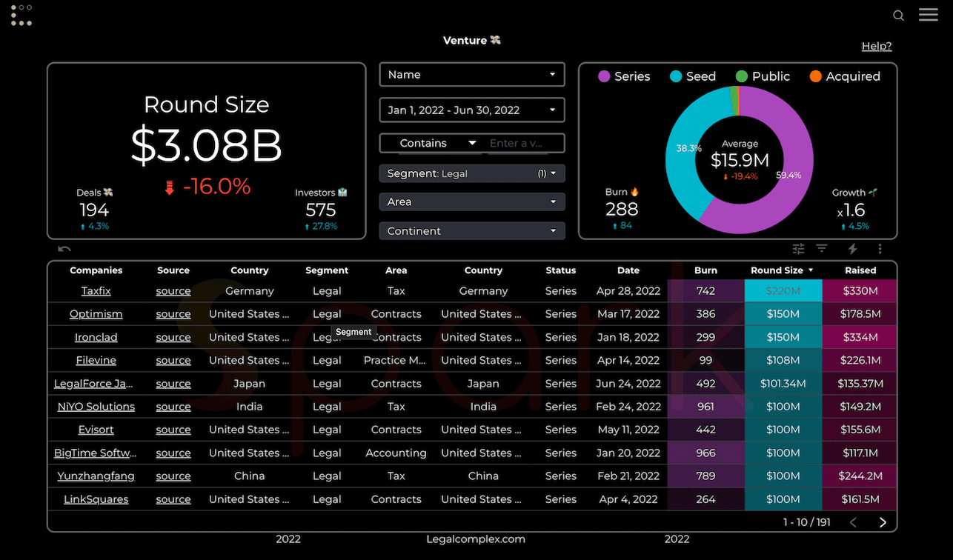Click the undo arrow above table
953x560 pixels.
tap(64, 250)
